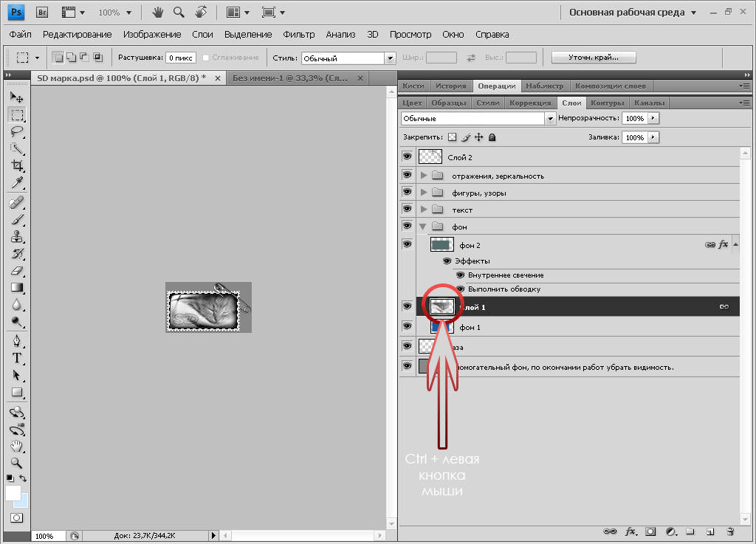The height and width of the screenshot is (544, 756).
Task: Select the History Brush tool
Action: (x=17, y=253)
